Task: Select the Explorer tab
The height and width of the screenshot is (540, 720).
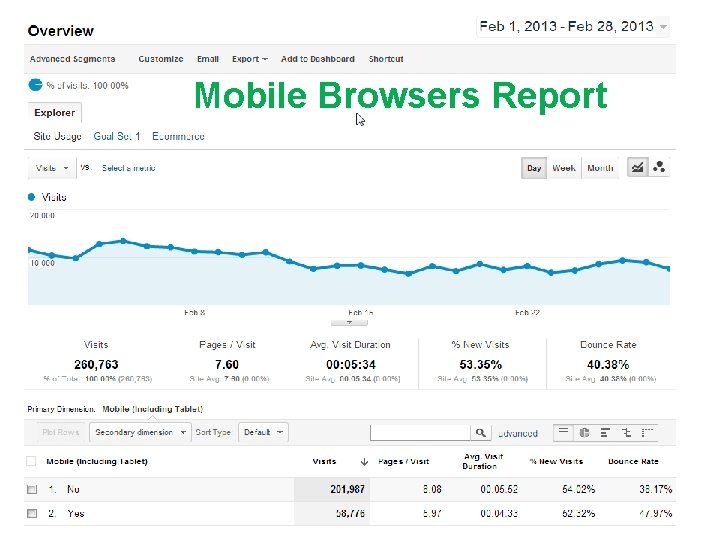Action: click(54, 112)
